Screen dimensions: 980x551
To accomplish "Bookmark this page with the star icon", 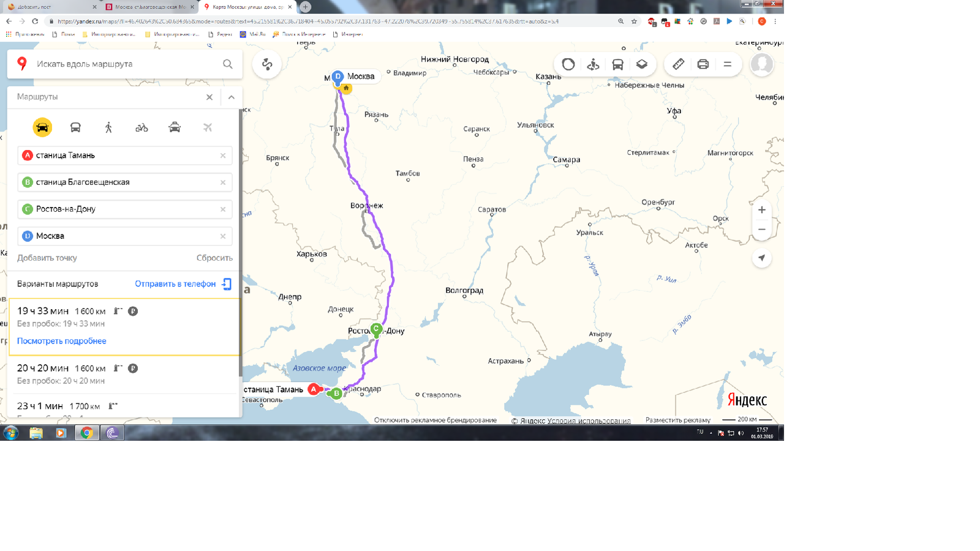I will pos(634,21).
